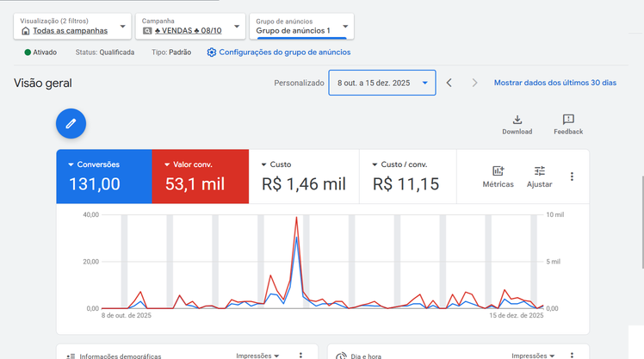Screen dimensions: 644x359
Task: Open the Grupo de anúncios 1 dropdown
Action: coord(301,27)
